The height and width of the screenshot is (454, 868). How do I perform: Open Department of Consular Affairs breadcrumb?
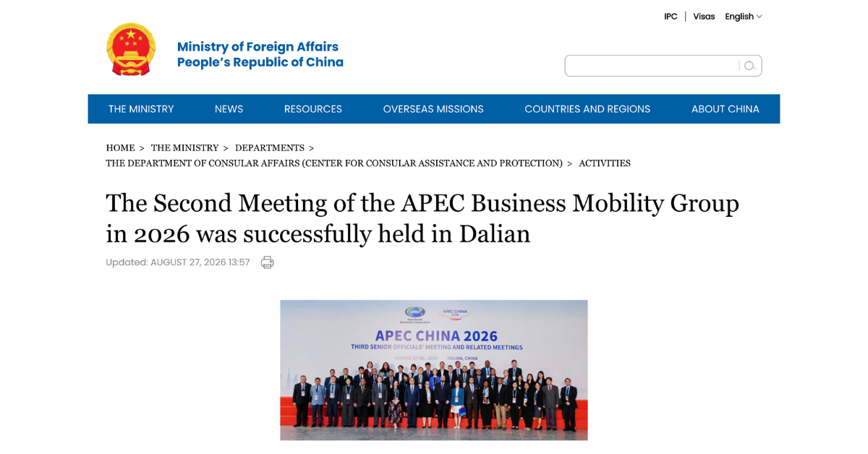coord(334,163)
